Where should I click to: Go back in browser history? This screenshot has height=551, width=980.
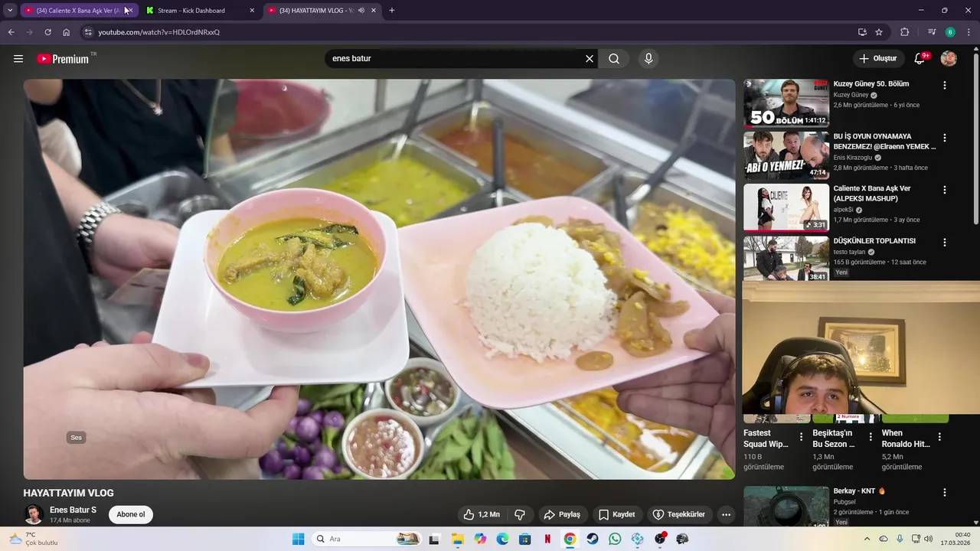(11, 32)
